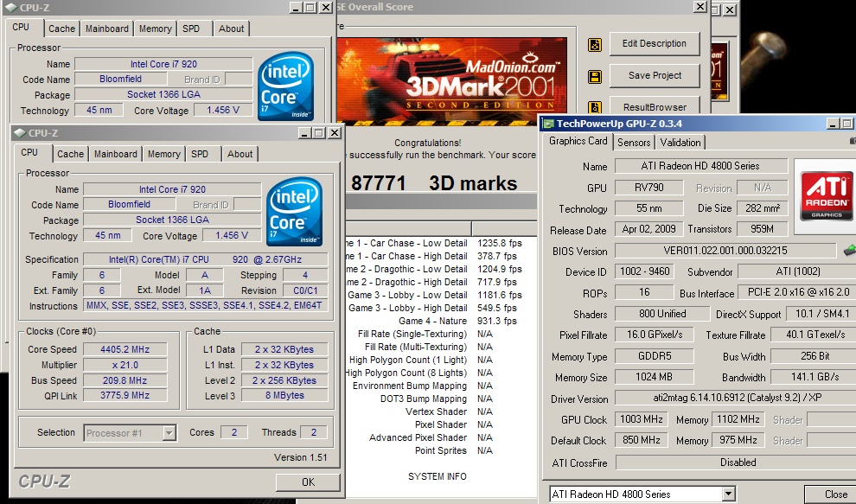This screenshot has width=856, height=504.
Task: Click the SYSTEM INFO text in results list
Action: click(x=438, y=476)
